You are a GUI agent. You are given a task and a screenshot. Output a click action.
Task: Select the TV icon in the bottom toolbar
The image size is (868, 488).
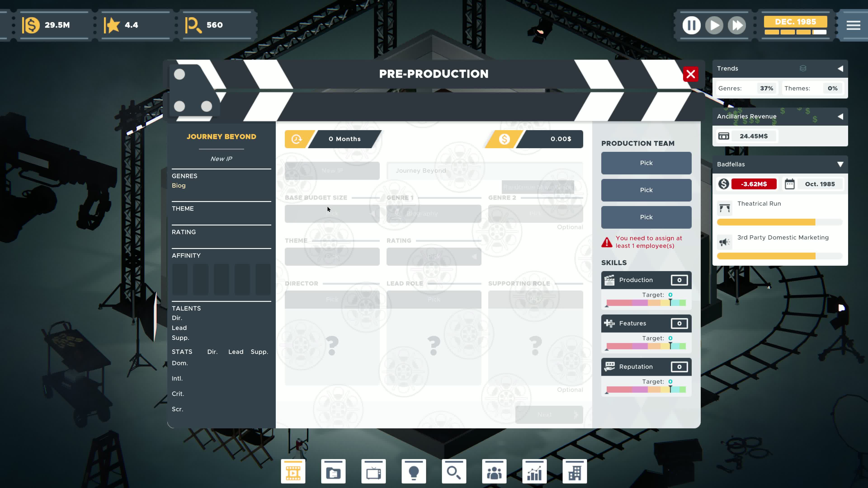pyautogui.click(x=373, y=471)
